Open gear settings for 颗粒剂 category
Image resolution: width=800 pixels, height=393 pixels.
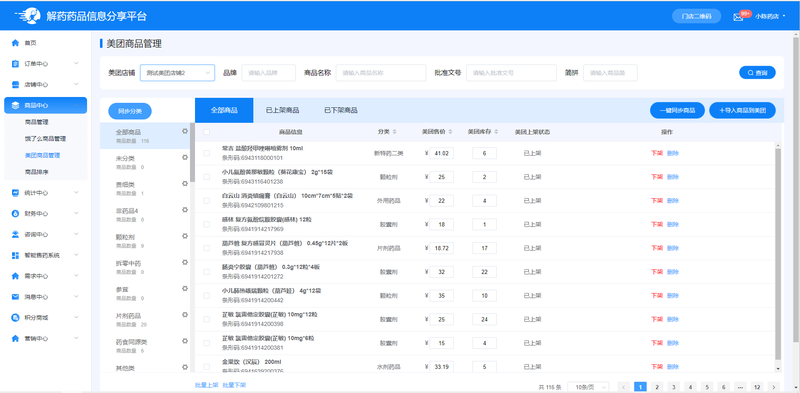click(185, 236)
